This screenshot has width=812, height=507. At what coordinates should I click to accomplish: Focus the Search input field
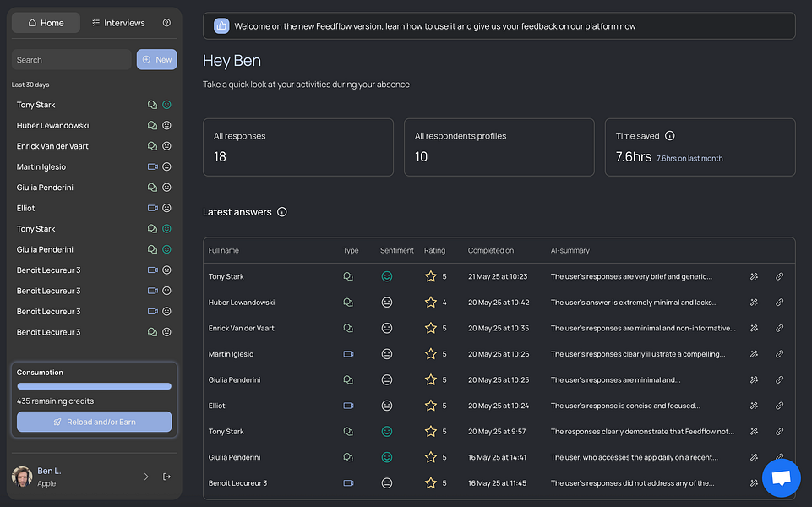pyautogui.click(x=72, y=60)
